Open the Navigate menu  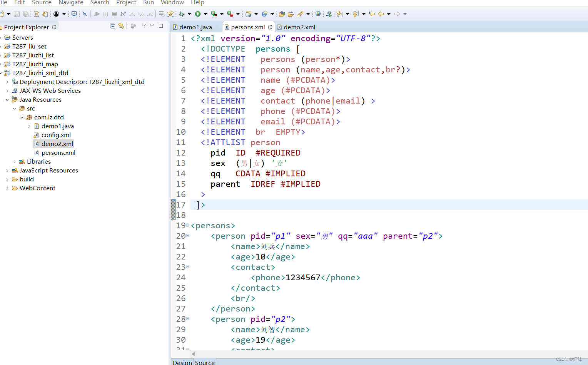(71, 3)
